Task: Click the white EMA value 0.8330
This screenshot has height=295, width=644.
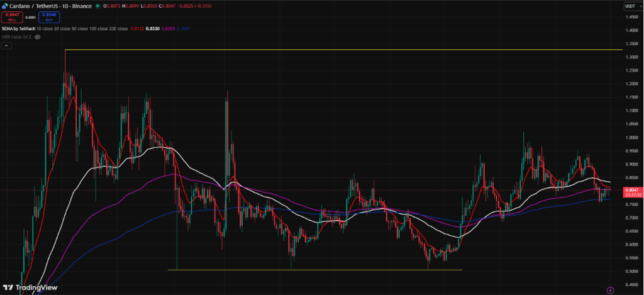Action: point(152,29)
